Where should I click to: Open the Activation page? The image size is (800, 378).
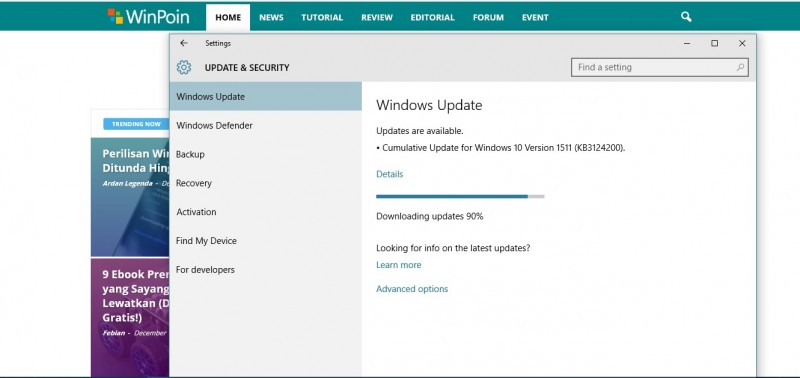point(266,212)
